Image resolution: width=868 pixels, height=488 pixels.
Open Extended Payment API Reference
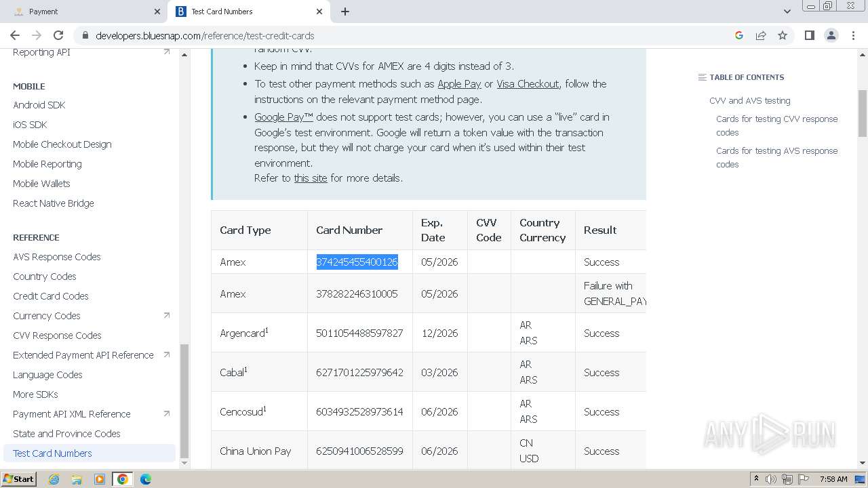click(x=83, y=355)
